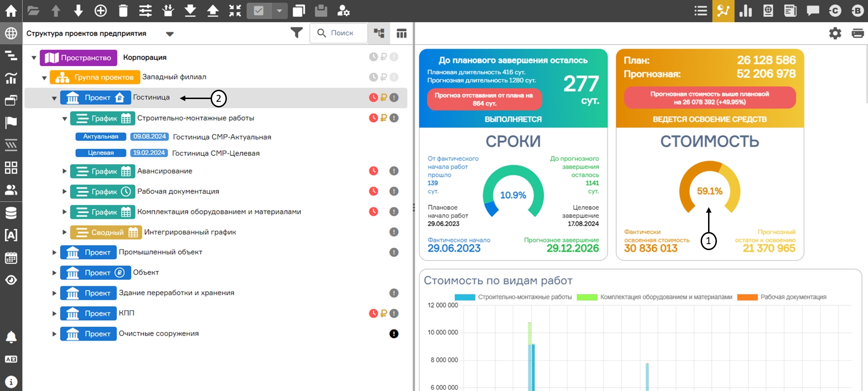
Task: Open the circled C view tab
Action: coord(835,11)
